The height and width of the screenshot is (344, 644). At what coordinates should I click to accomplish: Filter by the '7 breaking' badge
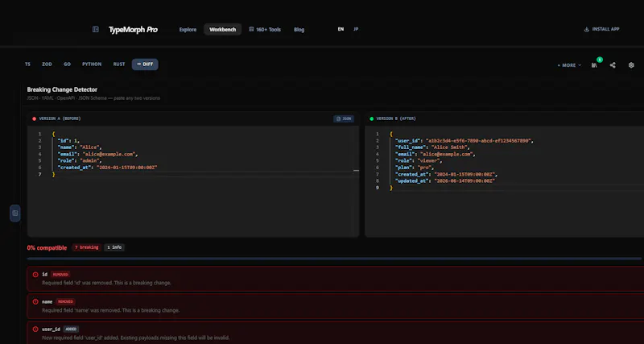click(x=86, y=247)
